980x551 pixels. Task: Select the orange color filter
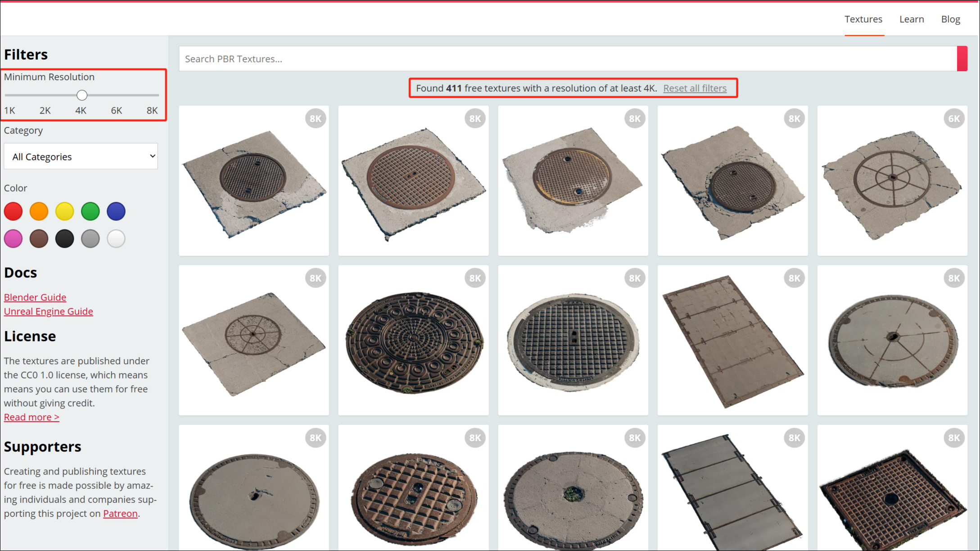[x=39, y=211]
